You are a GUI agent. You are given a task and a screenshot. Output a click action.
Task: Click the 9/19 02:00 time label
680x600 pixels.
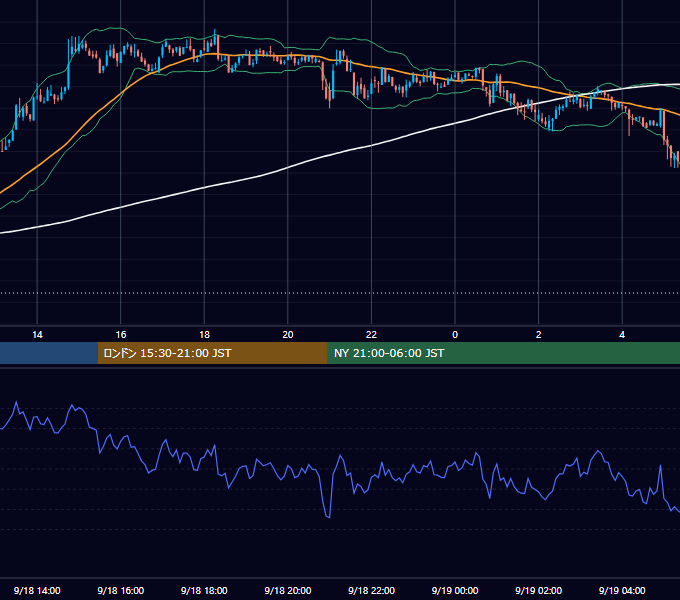point(539,590)
